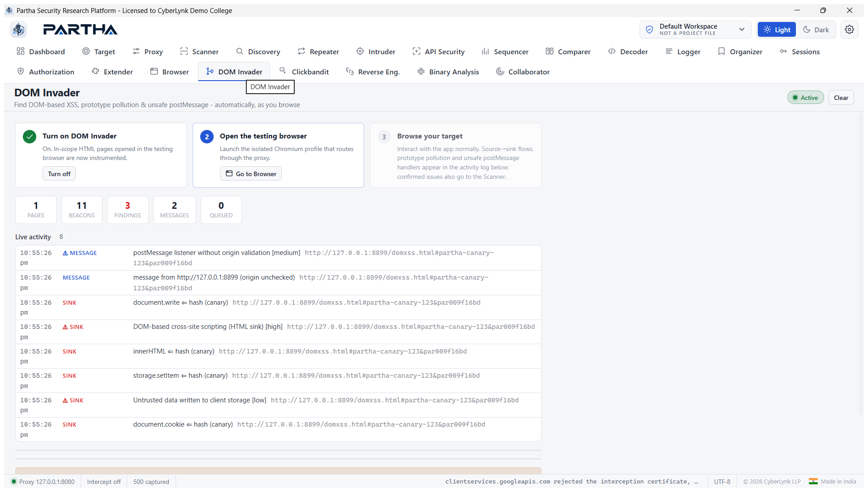Click the Browser window icon
This screenshot has height=492, width=868.
(x=154, y=72)
